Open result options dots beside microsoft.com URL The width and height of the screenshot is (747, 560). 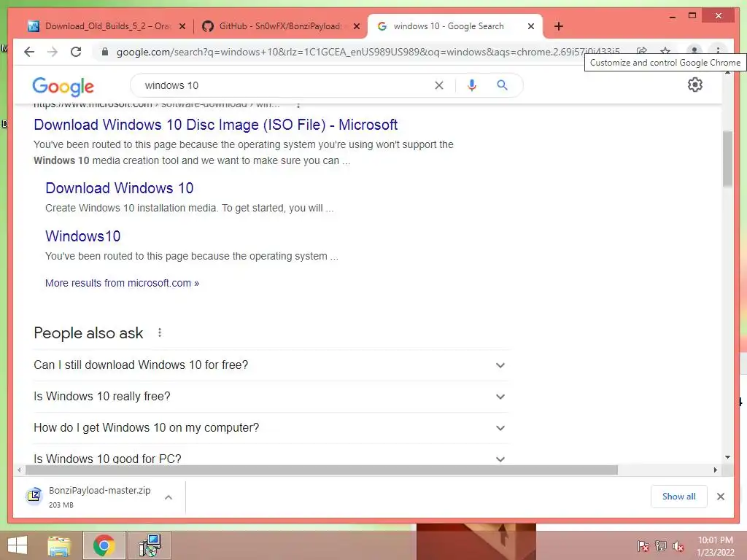298,105
